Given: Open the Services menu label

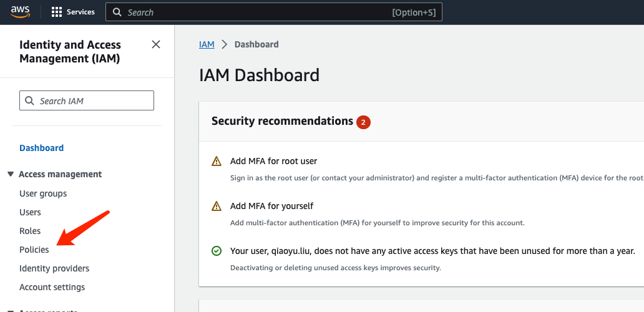Looking at the screenshot, I should tap(81, 12).
